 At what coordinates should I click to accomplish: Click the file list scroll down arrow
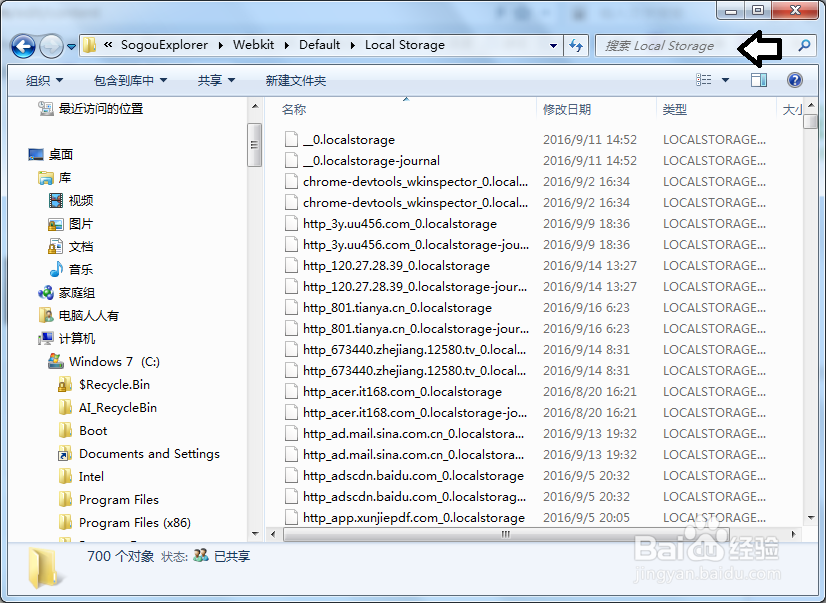pyautogui.click(x=811, y=518)
